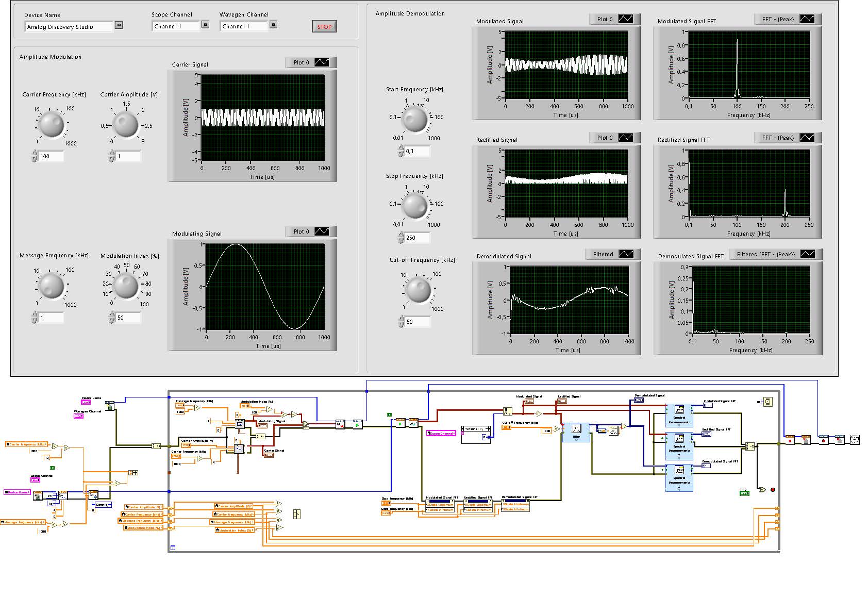This screenshot has height=614, width=868.
Task: Click the Rectified Signal plot legend icon
Action: click(625, 138)
